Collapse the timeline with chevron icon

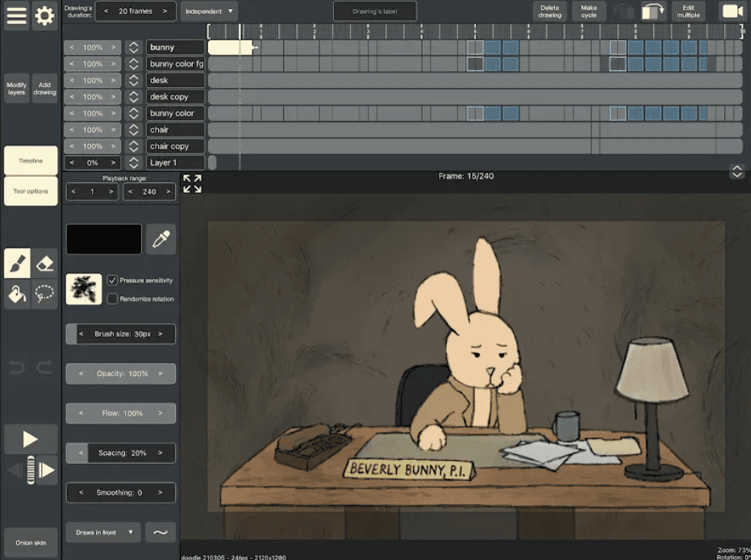click(737, 171)
